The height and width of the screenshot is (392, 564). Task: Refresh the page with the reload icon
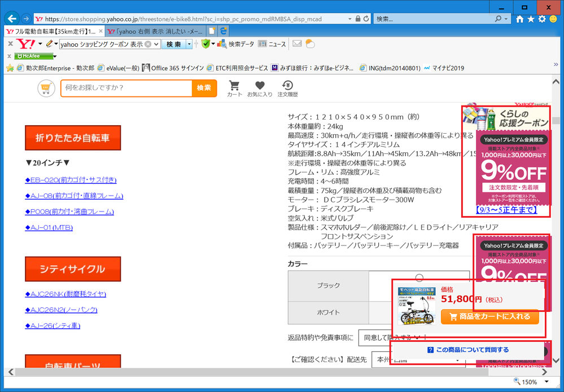coord(367,19)
